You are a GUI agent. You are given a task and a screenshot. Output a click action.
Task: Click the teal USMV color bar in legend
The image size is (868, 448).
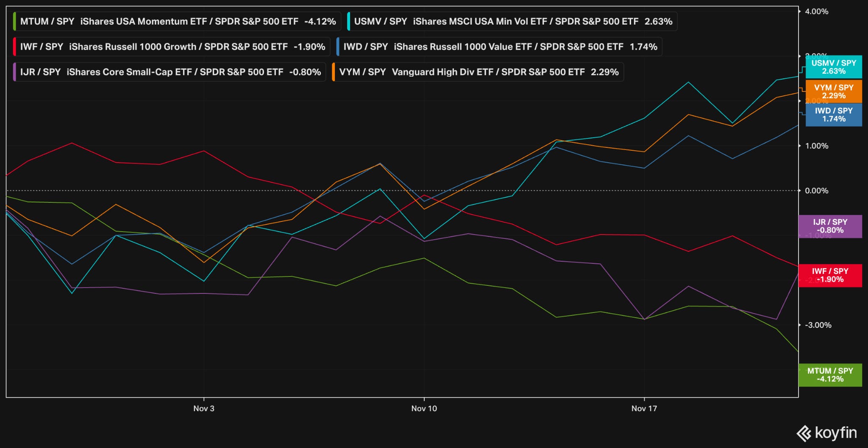[x=348, y=21]
